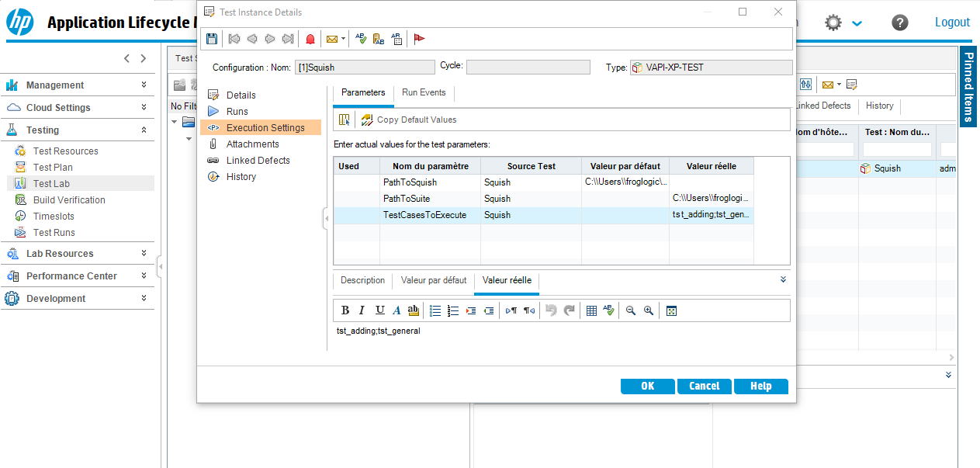Insert a table in the editor

pos(591,310)
